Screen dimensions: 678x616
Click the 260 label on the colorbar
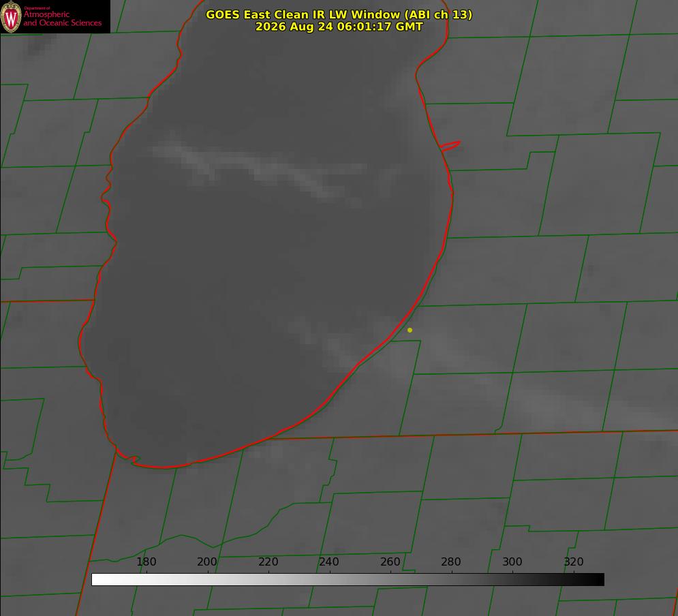click(x=390, y=561)
